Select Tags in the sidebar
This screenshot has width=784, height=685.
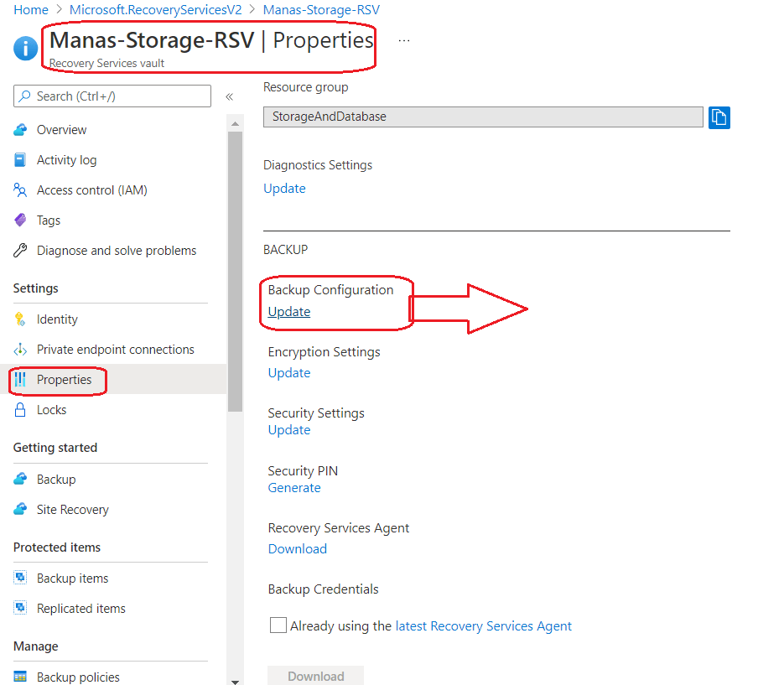click(49, 220)
